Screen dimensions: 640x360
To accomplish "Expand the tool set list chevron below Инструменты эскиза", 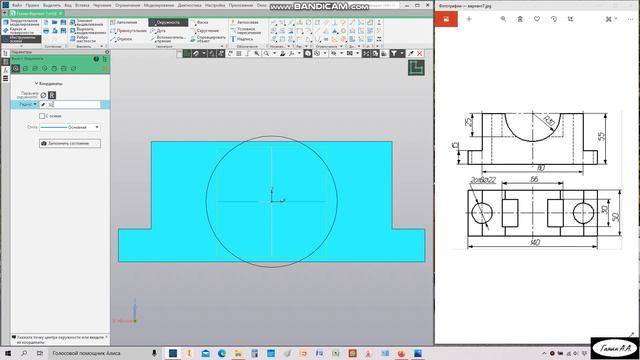I will [x=21, y=46].
